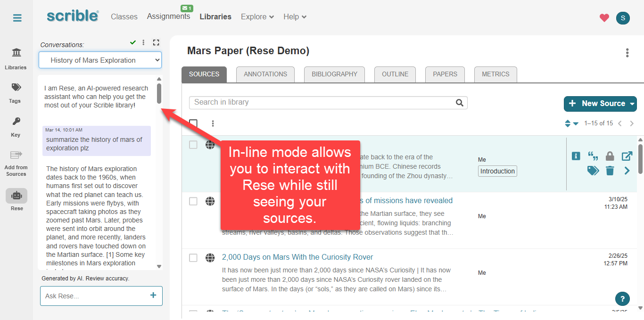Check the first source checkbox

[193, 145]
